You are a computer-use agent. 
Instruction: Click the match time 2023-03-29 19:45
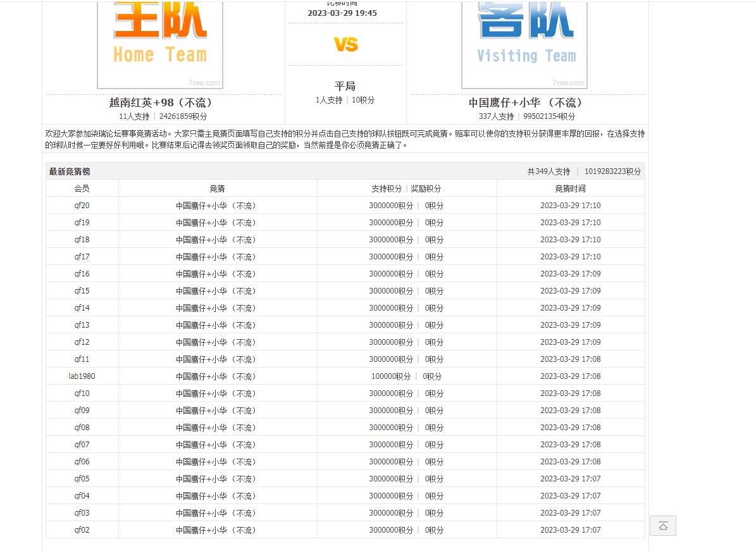[x=342, y=13]
